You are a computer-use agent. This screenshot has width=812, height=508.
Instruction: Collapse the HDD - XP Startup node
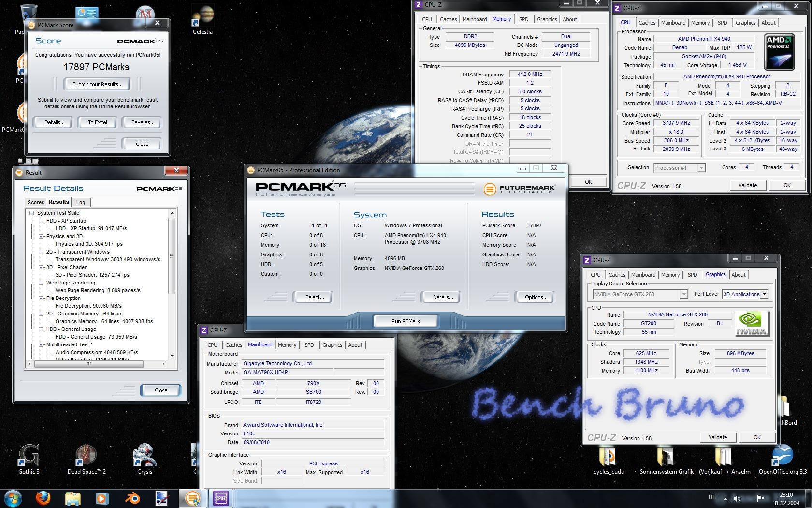[x=41, y=221]
